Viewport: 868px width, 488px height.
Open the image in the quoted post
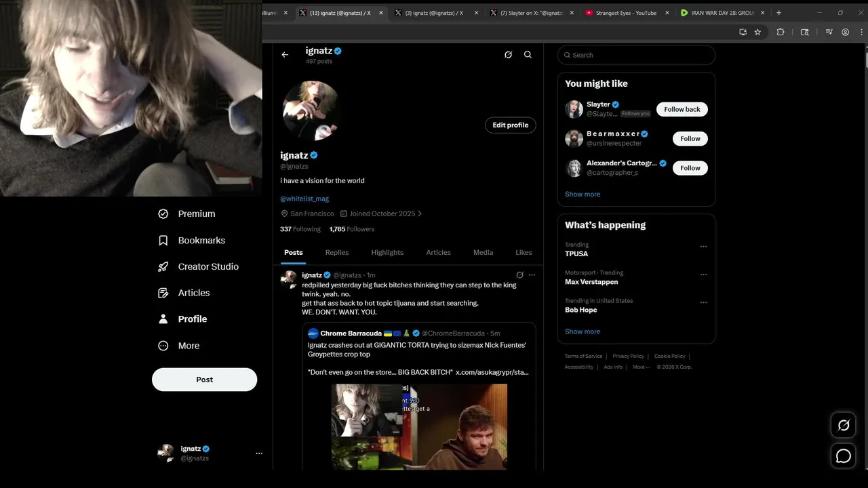[x=419, y=426]
